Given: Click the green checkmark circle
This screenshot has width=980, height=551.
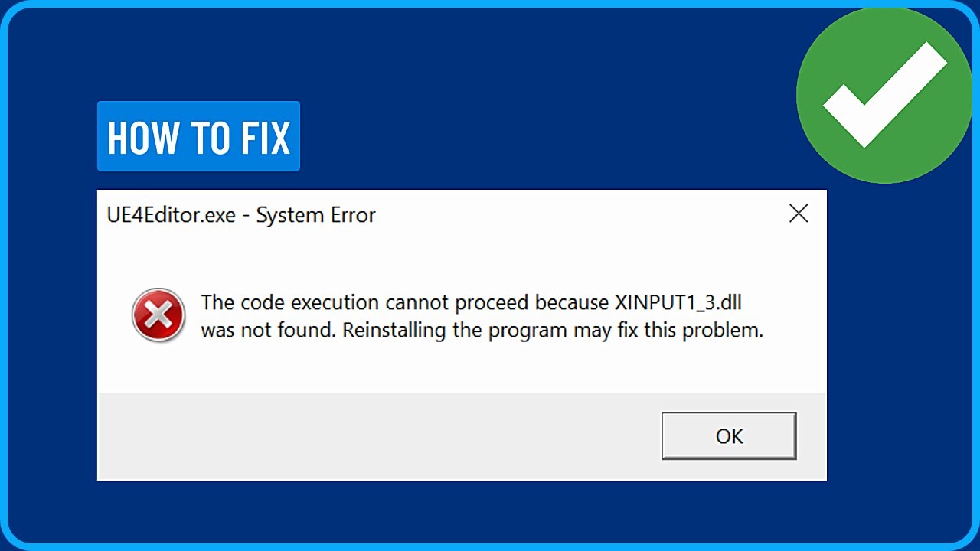Looking at the screenshot, I should (884, 94).
